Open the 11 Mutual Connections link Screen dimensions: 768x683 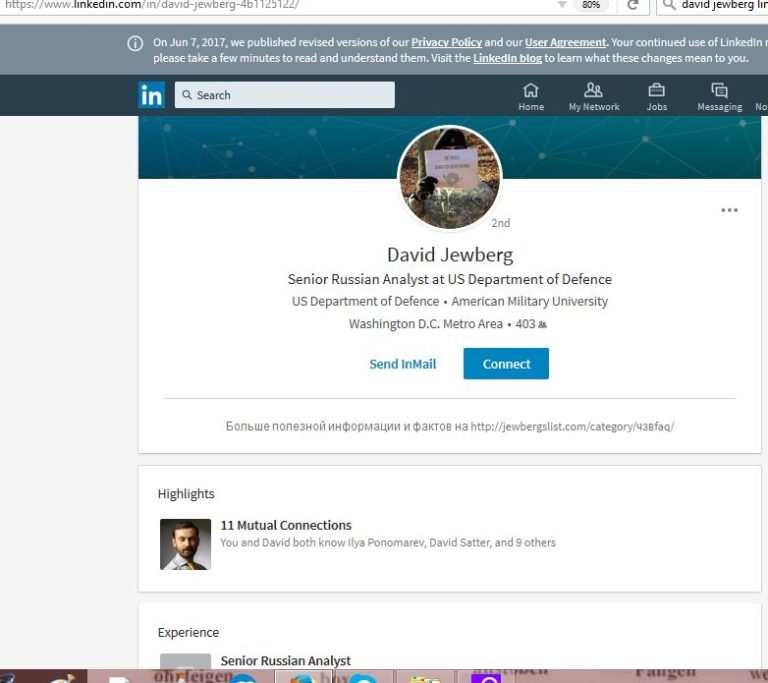(286, 525)
